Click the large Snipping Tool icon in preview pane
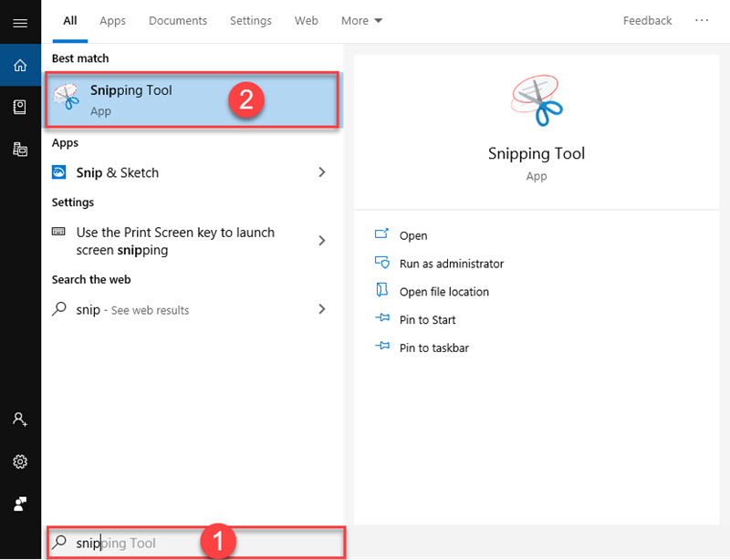Viewport: 730px width, 560px height. pyautogui.click(x=537, y=100)
